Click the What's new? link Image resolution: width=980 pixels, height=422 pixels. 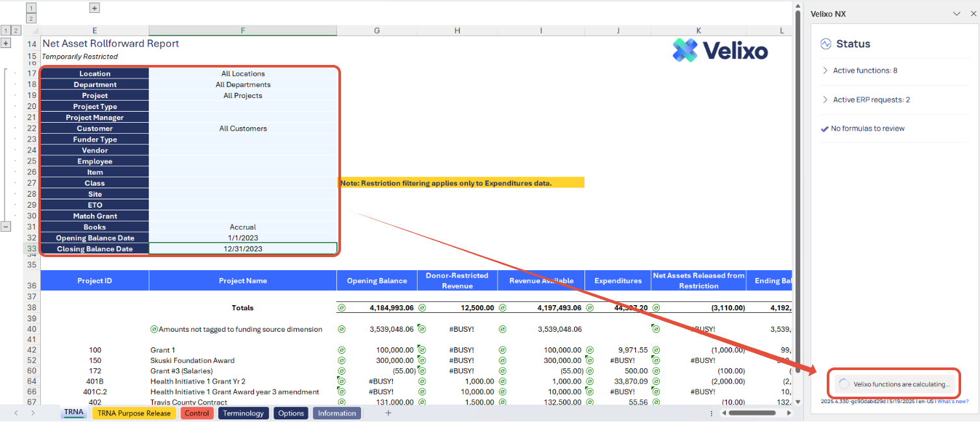[953, 401]
